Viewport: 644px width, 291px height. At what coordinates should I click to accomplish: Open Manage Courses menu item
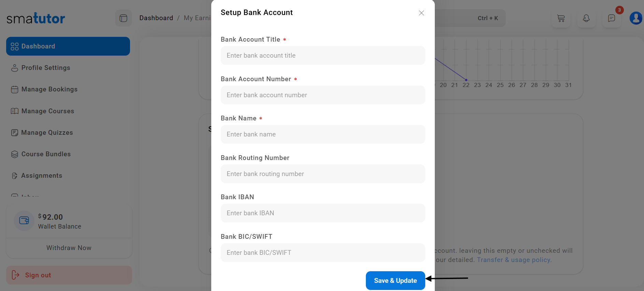tap(47, 111)
